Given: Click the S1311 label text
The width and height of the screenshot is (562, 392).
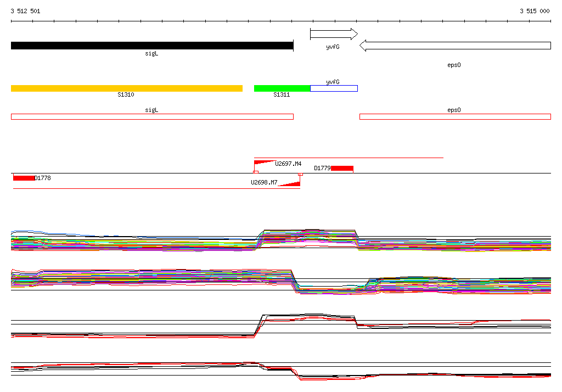Looking at the screenshot, I should click(282, 94).
